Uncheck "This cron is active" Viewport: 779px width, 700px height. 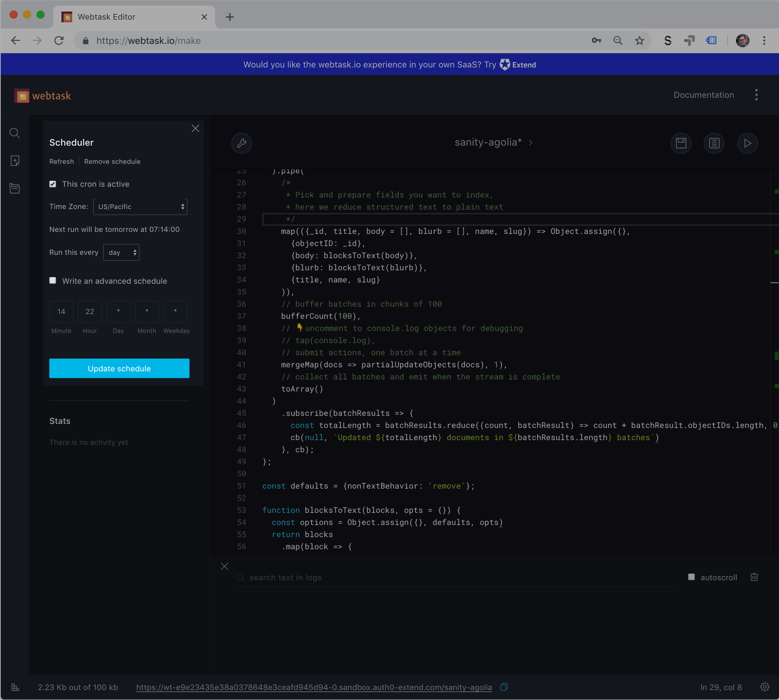(x=53, y=184)
